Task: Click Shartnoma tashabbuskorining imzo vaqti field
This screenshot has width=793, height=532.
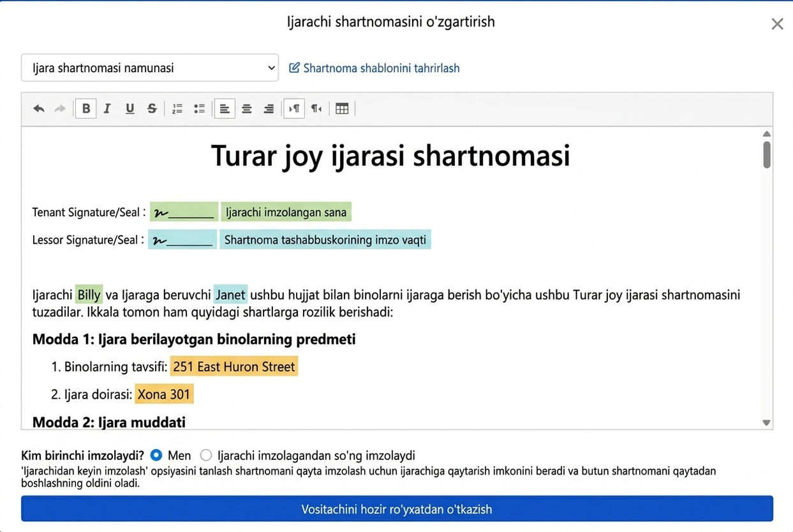Action: point(325,240)
